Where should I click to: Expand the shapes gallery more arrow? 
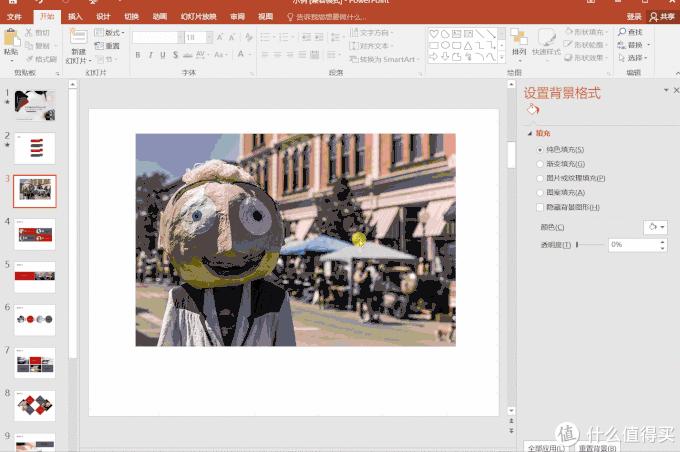tap(502, 57)
